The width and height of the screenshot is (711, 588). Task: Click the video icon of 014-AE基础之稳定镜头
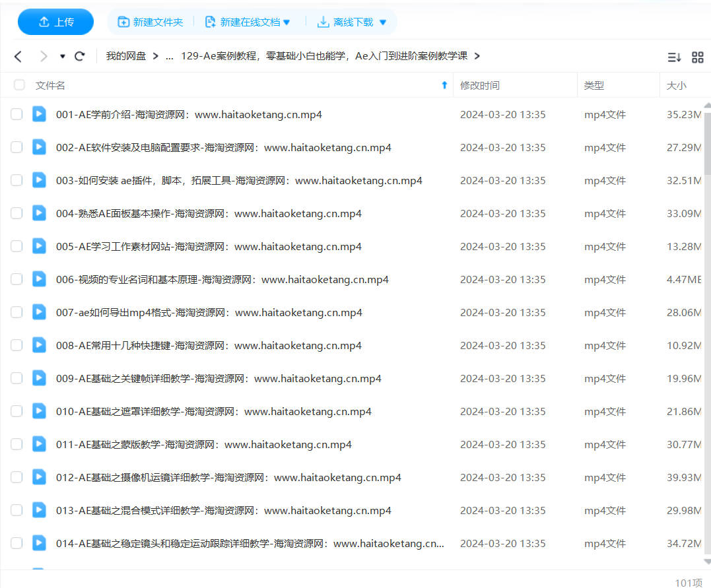[39, 542]
